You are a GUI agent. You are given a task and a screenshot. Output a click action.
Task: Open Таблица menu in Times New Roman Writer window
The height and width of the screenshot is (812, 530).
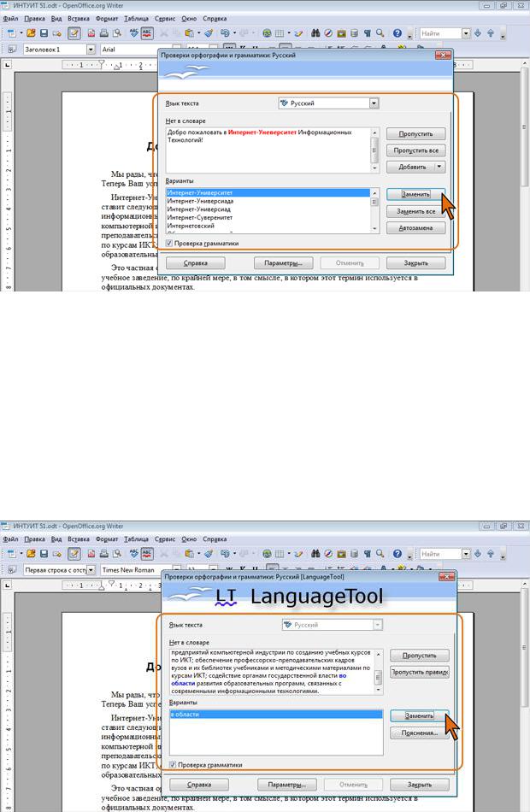point(136,539)
